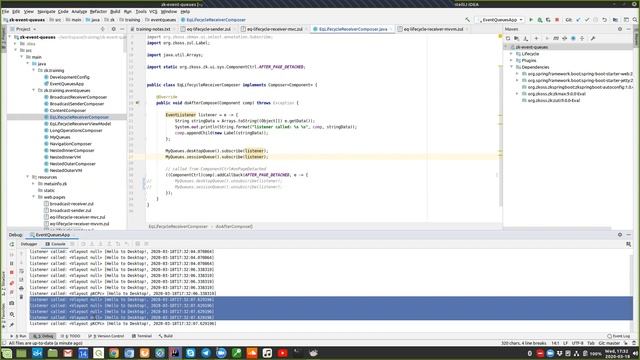
Task: Click the Build project hammer icon
Action: pyautogui.click(x=467, y=20)
